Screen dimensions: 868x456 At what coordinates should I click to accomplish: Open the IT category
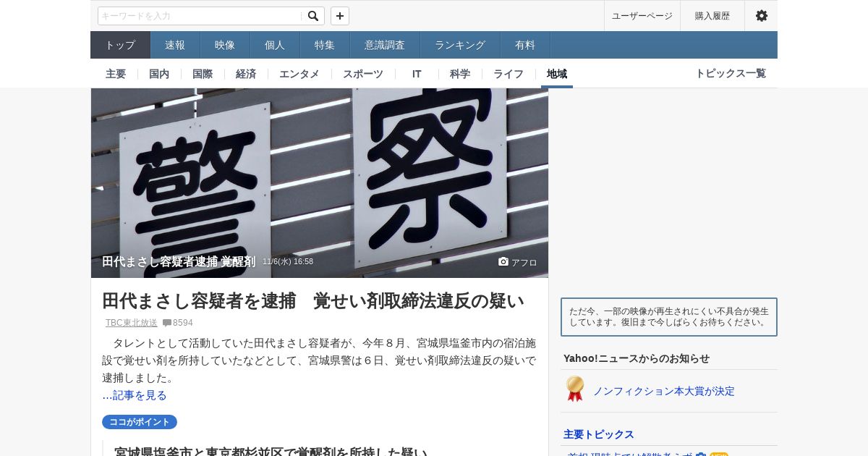[417, 74]
